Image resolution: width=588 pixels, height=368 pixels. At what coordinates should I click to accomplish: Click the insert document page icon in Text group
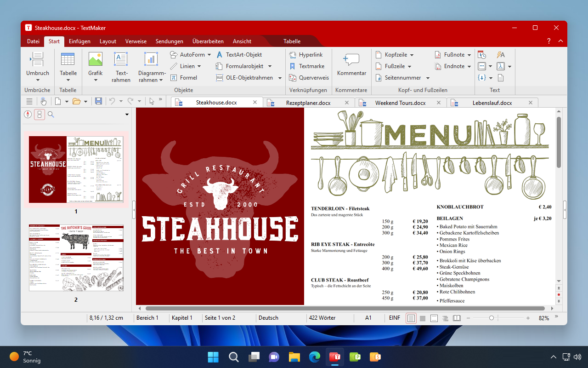coord(501,78)
